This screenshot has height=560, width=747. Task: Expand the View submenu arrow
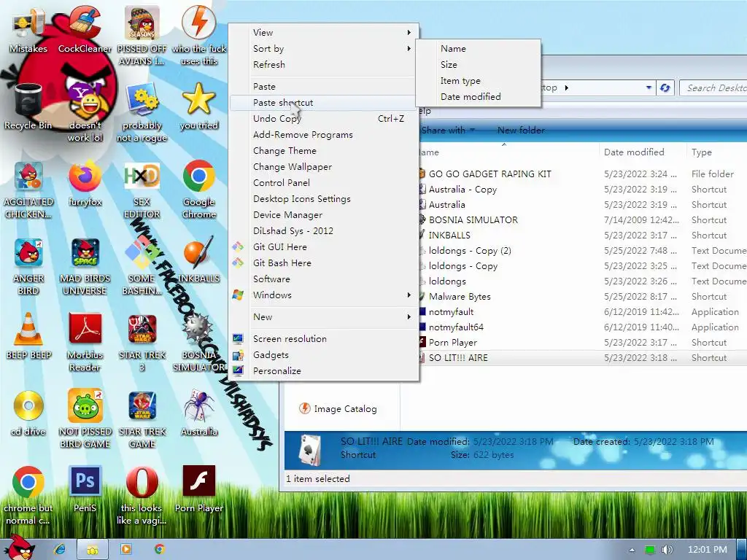tap(409, 32)
